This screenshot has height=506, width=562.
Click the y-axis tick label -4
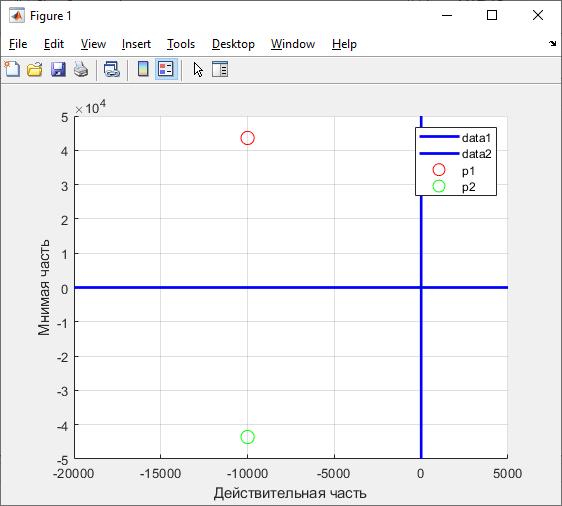62,426
